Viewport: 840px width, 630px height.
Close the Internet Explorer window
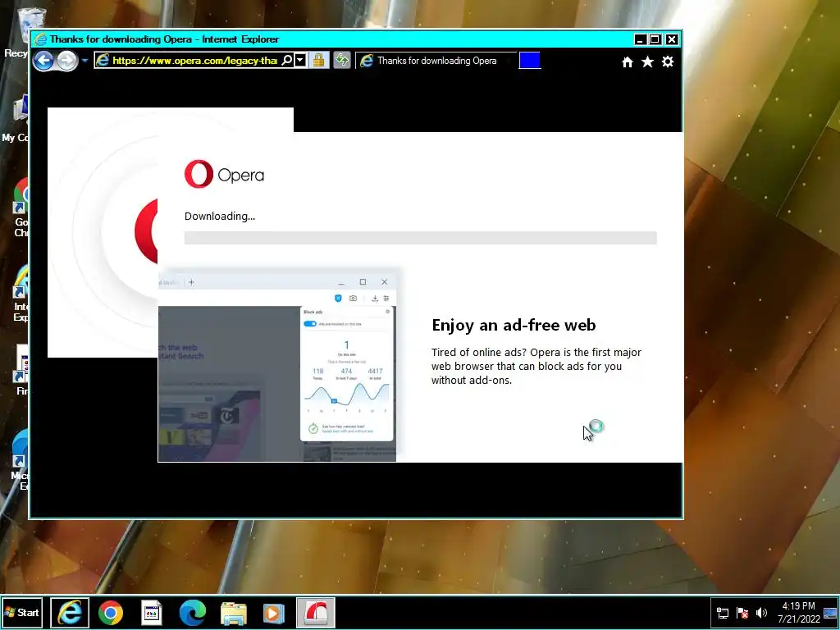point(672,39)
